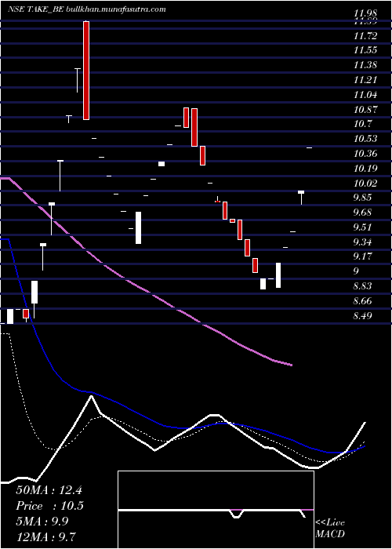Click the 11.98 price label

[365, 13]
